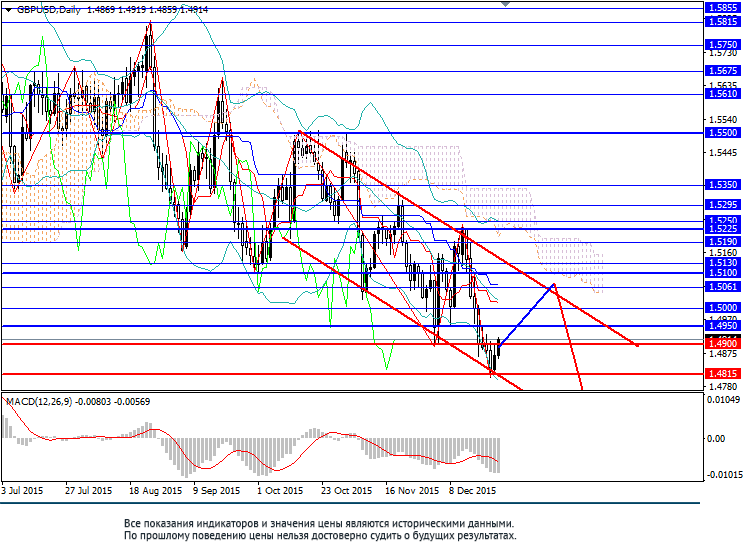
Task: Click the 9 Sep 2015 date label
Action: click(217, 491)
